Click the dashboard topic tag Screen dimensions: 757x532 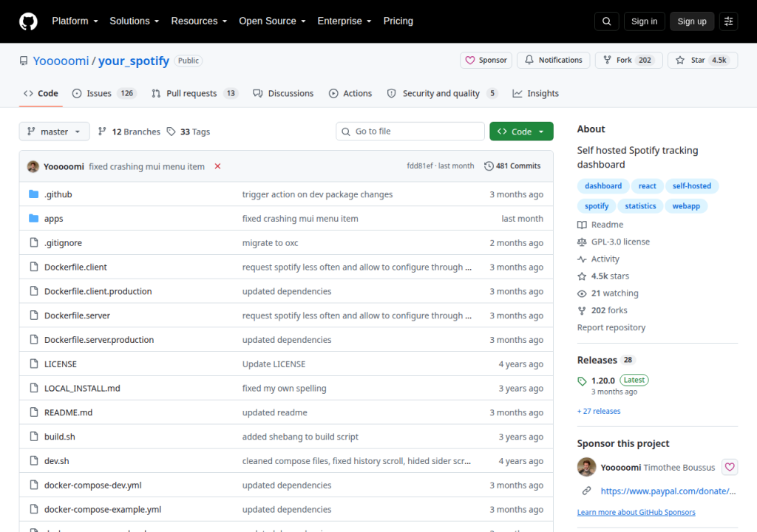[x=603, y=186]
